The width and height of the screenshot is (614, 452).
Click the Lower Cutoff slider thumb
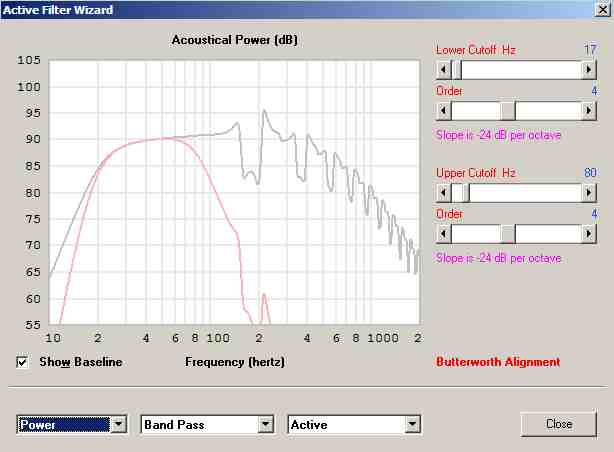(x=456, y=70)
